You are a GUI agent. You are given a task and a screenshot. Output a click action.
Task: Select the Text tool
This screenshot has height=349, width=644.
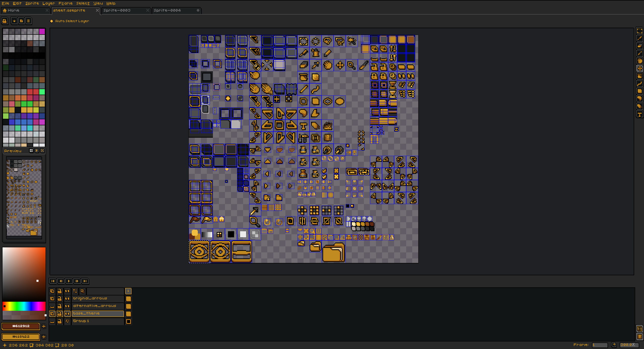[639, 114]
